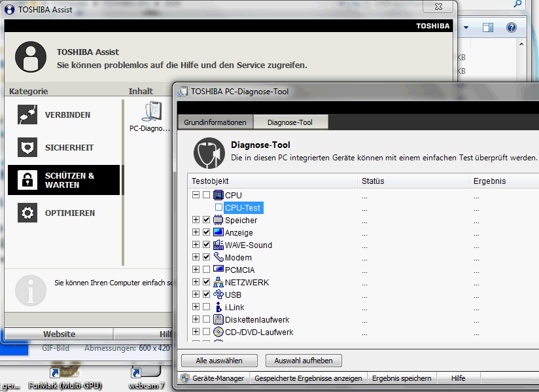Screen dimensions: 539x392
Task: Check the CPU checkbox
Action: (x=206, y=195)
